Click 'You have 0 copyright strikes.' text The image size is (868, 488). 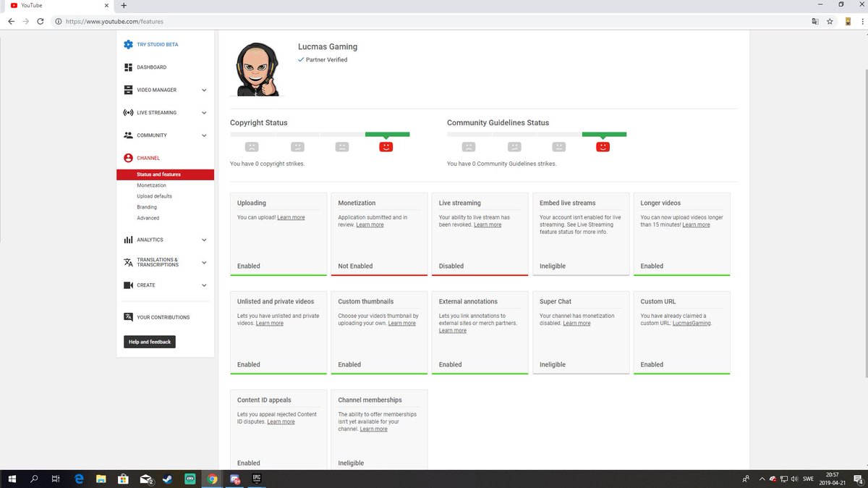(x=268, y=164)
